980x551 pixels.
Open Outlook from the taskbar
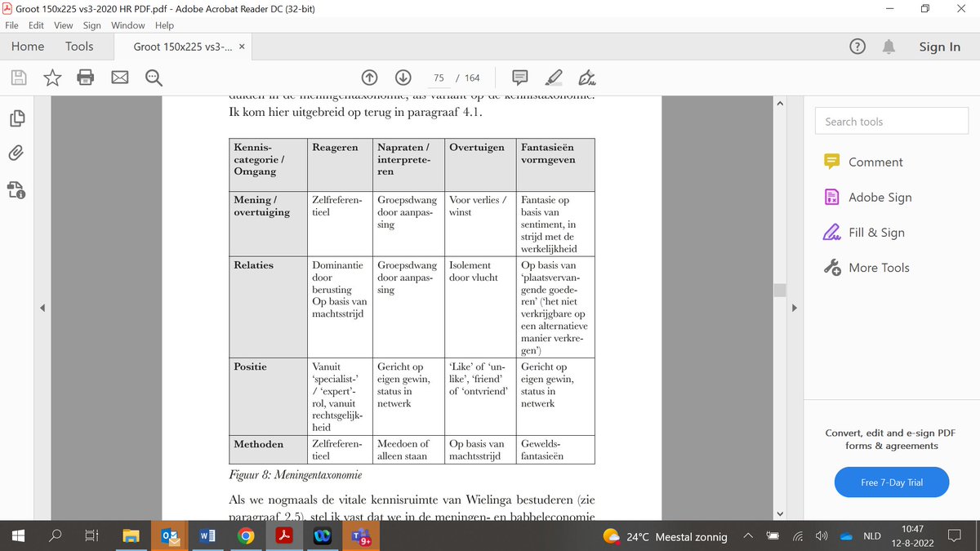[170, 536]
